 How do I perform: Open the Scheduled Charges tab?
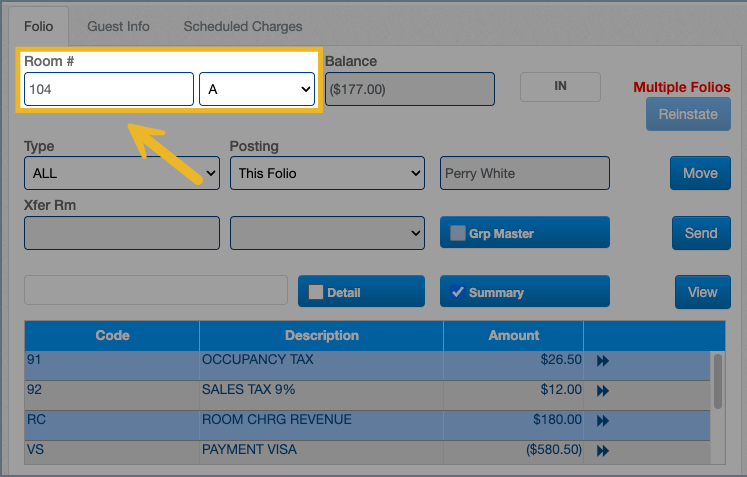[243, 26]
